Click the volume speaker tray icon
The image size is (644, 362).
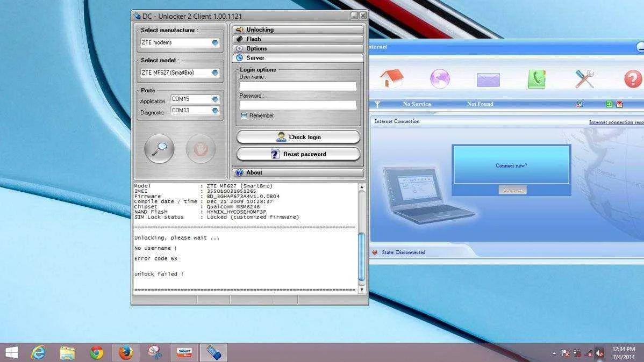[x=599, y=353]
